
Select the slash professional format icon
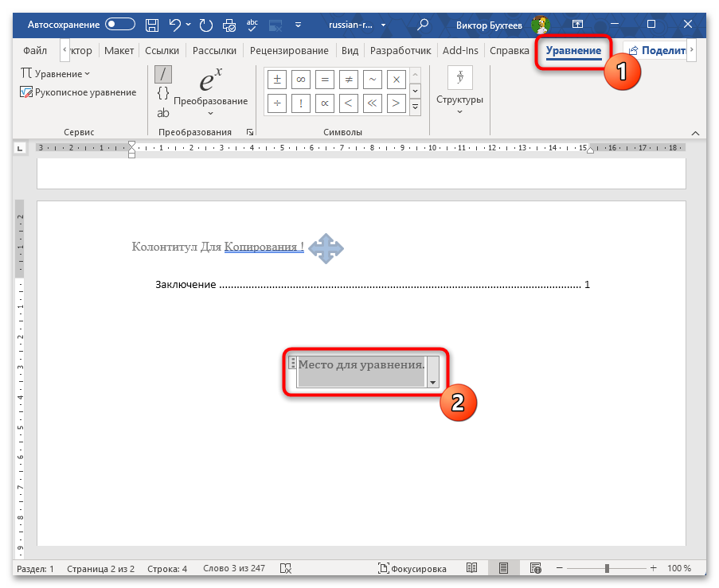162,74
